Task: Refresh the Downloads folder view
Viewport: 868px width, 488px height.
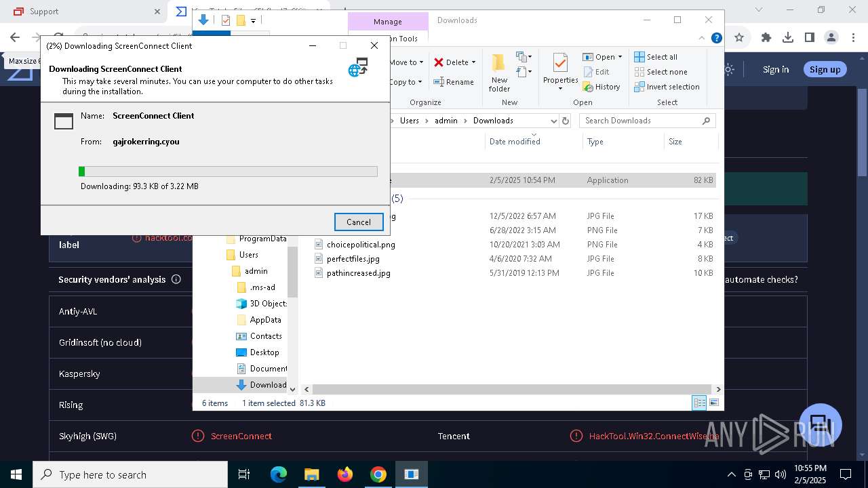Action: tap(566, 121)
